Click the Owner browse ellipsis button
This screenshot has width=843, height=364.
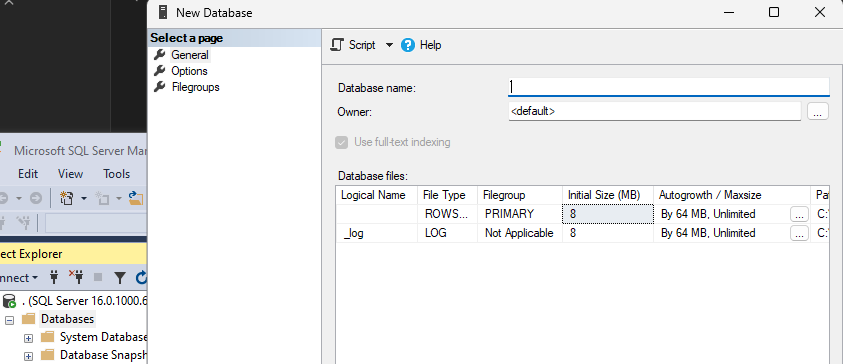tap(818, 112)
